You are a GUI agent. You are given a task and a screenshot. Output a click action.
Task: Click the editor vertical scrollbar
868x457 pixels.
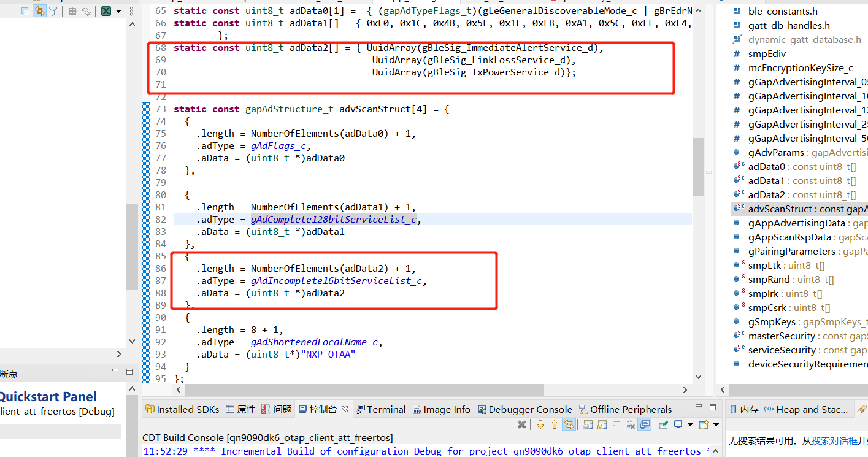(698, 167)
